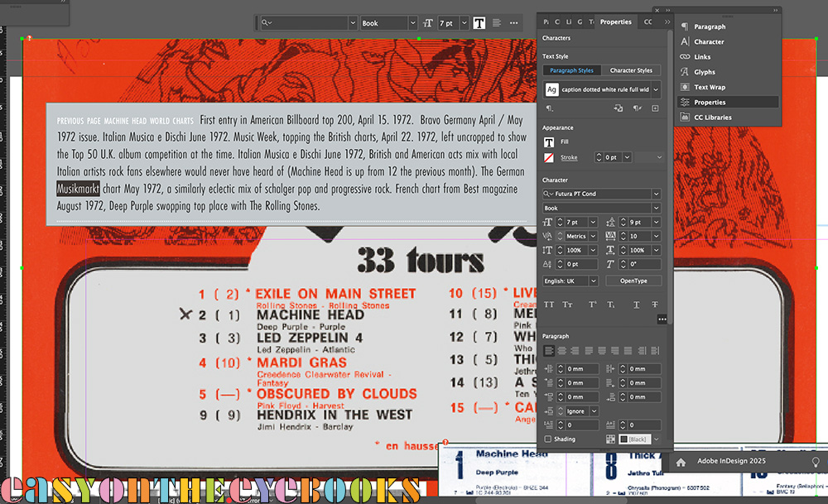Switch to Character Styles toggle
The height and width of the screenshot is (504, 828).
coord(631,70)
